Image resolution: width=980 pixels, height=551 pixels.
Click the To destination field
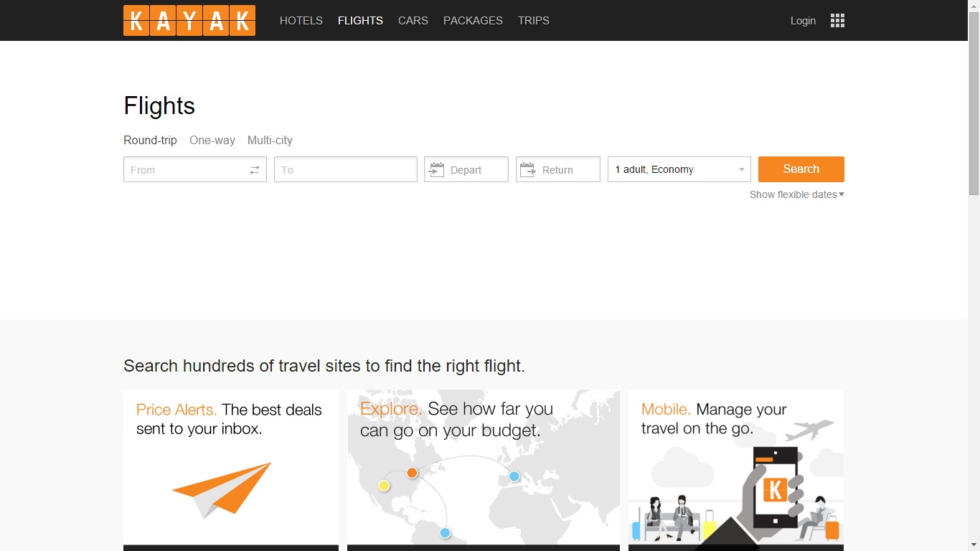tap(346, 169)
